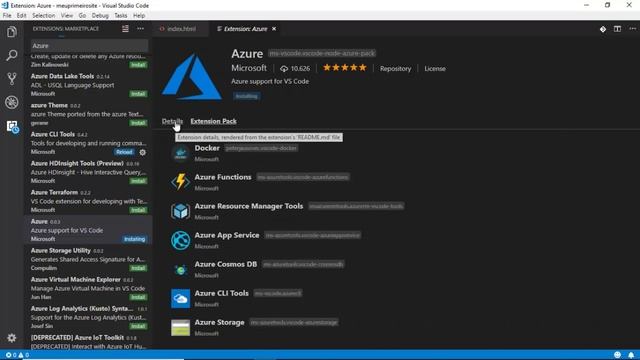
Task: Select the deprecated Azure IoT Toolkit entry
Action: [x=89, y=342]
